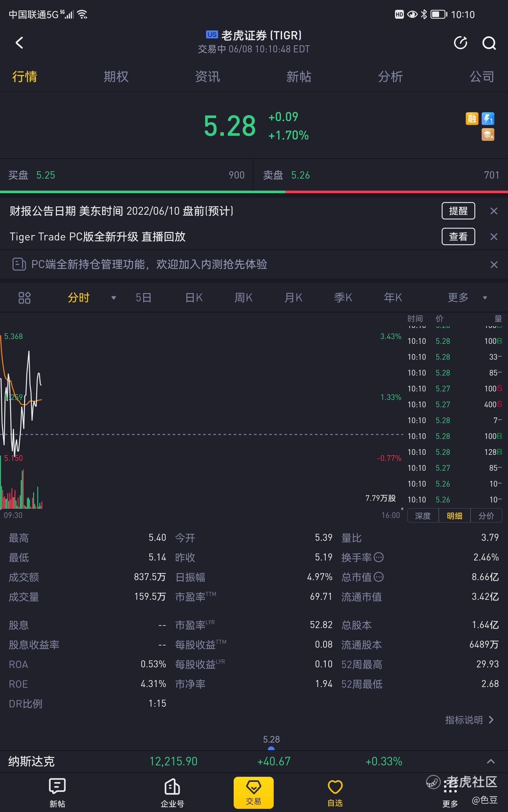Select the 日K chart period
508x812 pixels.
194,298
